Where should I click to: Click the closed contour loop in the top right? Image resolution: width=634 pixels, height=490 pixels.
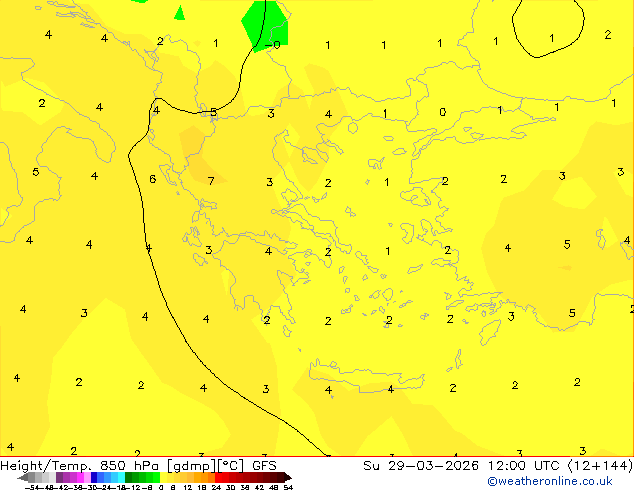[548, 27]
